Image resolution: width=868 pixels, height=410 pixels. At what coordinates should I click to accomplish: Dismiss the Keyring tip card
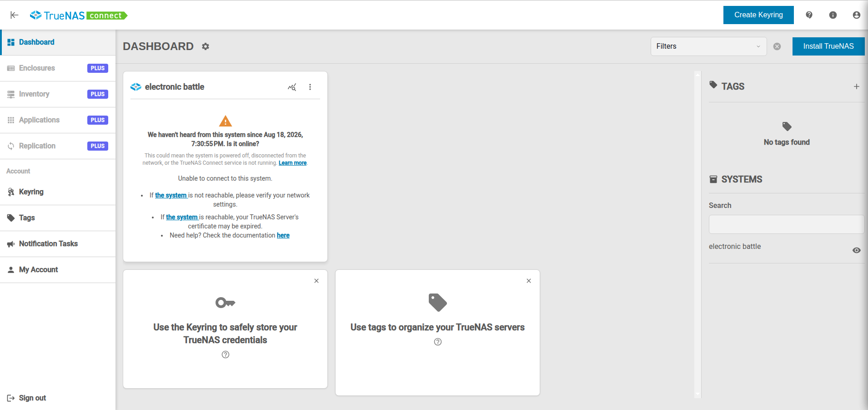pos(316,281)
